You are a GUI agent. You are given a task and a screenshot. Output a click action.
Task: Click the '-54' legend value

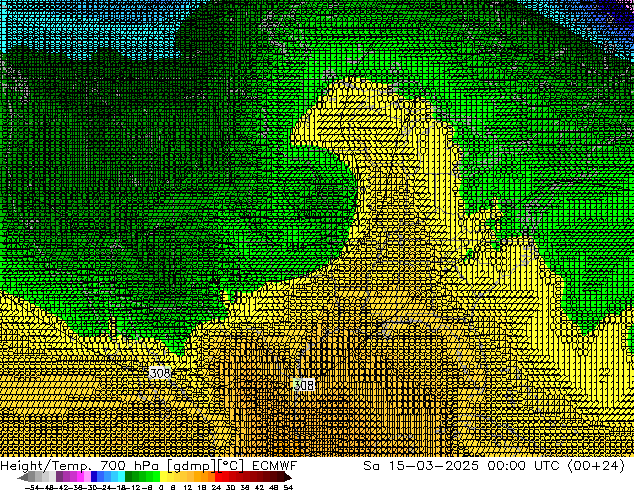[32, 487]
